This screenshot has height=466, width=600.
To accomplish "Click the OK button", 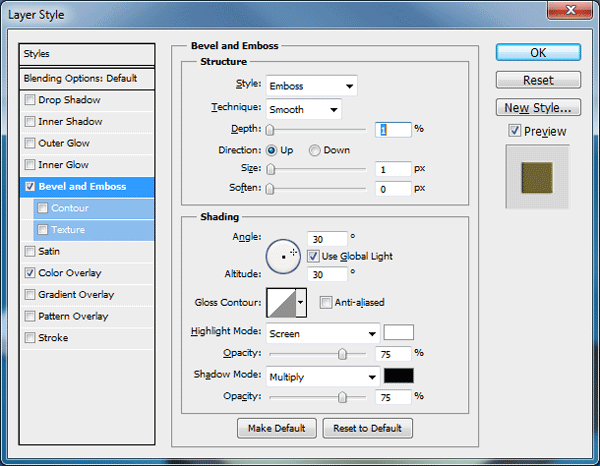I will tap(538, 52).
